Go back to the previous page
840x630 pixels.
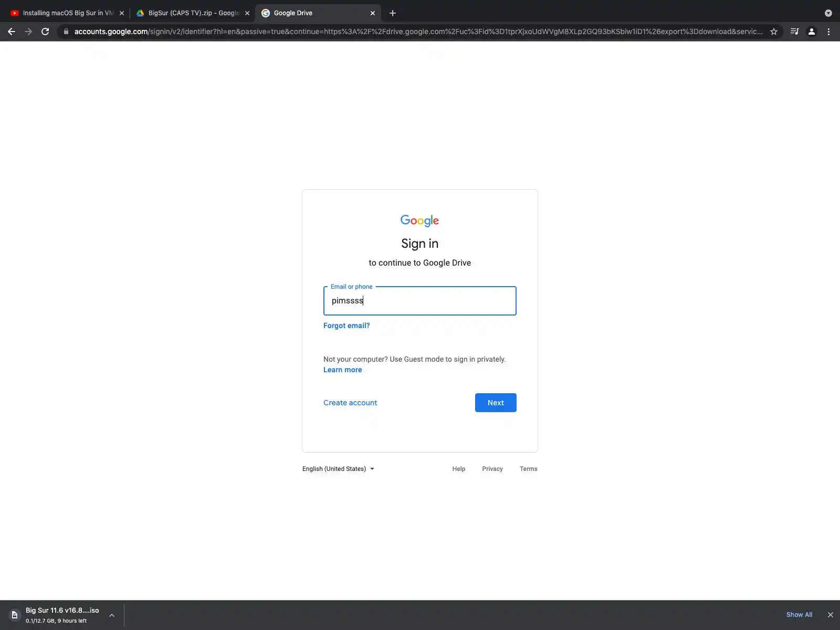[x=12, y=31]
